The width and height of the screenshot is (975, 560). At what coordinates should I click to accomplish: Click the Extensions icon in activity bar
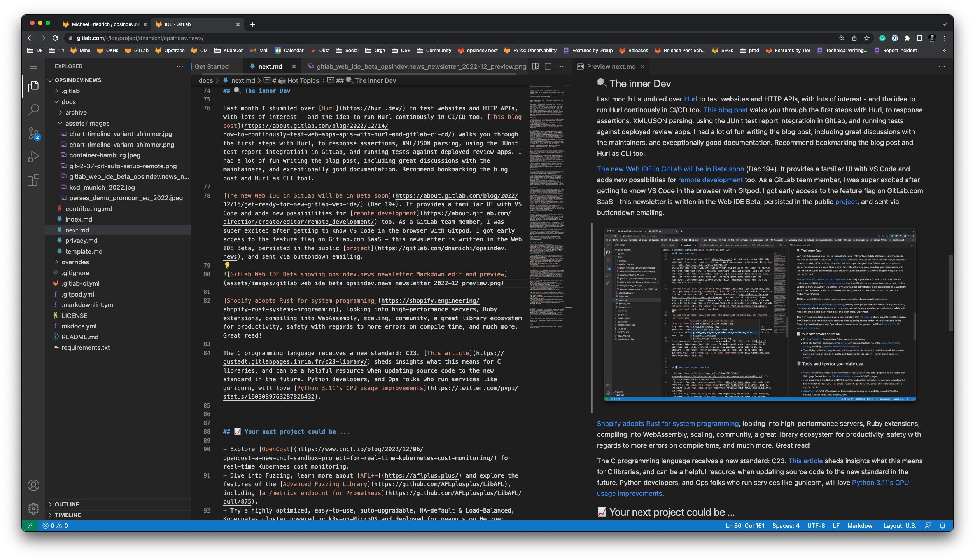click(34, 181)
